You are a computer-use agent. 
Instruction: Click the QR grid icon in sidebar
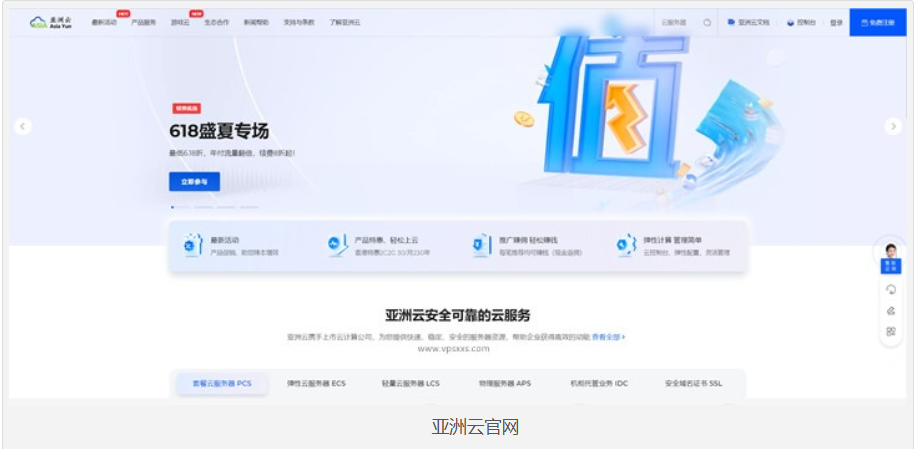(890, 331)
